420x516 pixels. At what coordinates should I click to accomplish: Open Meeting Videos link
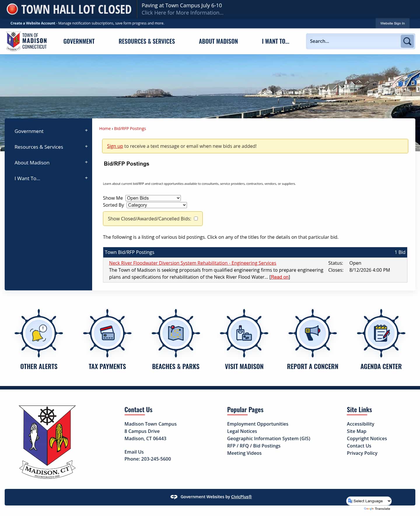pyautogui.click(x=244, y=453)
